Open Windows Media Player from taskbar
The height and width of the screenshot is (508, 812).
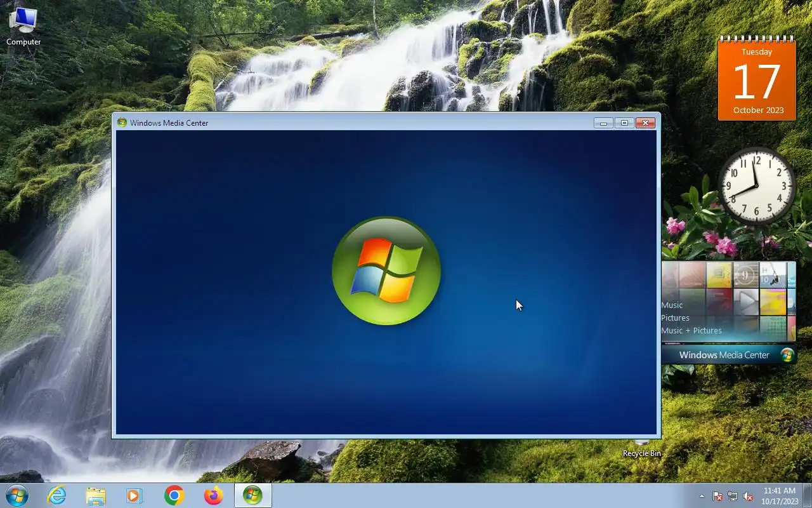[134, 495]
